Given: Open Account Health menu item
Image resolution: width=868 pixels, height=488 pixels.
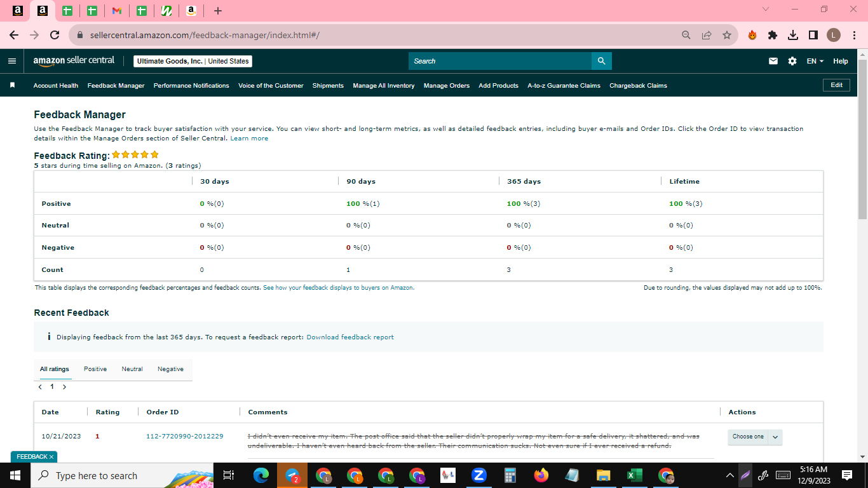Looking at the screenshot, I should [56, 85].
